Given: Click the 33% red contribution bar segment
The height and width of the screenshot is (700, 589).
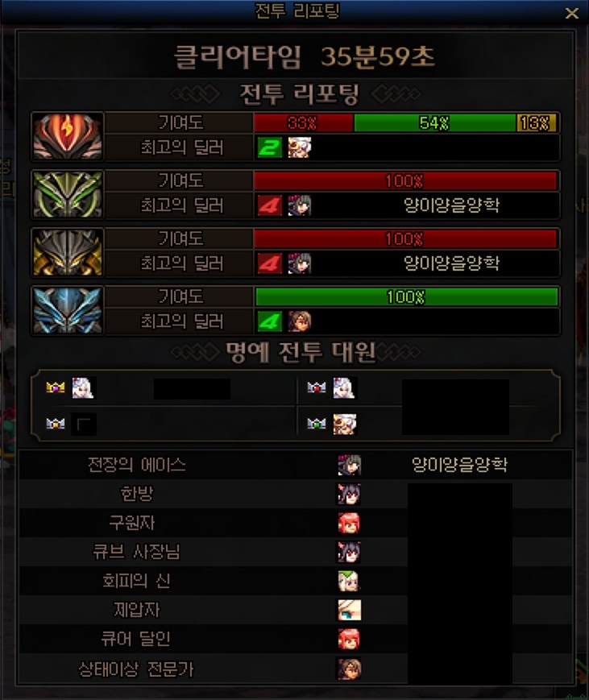Looking at the screenshot, I should pyautogui.click(x=304, y=122).
